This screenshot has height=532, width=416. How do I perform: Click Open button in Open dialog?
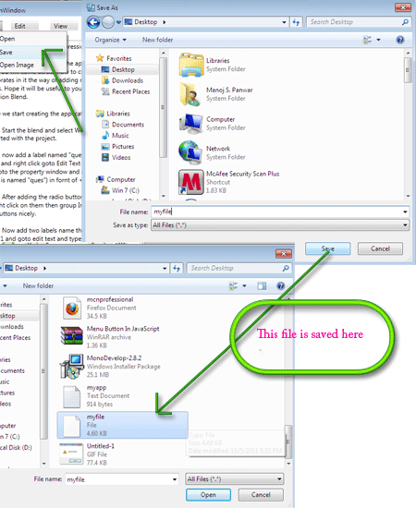(208, 495)
